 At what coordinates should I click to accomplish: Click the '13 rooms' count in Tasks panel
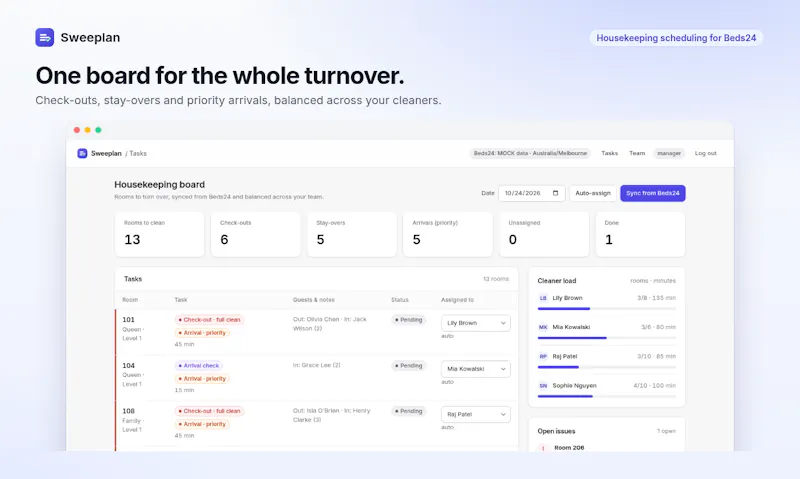[x=496, y=279]
